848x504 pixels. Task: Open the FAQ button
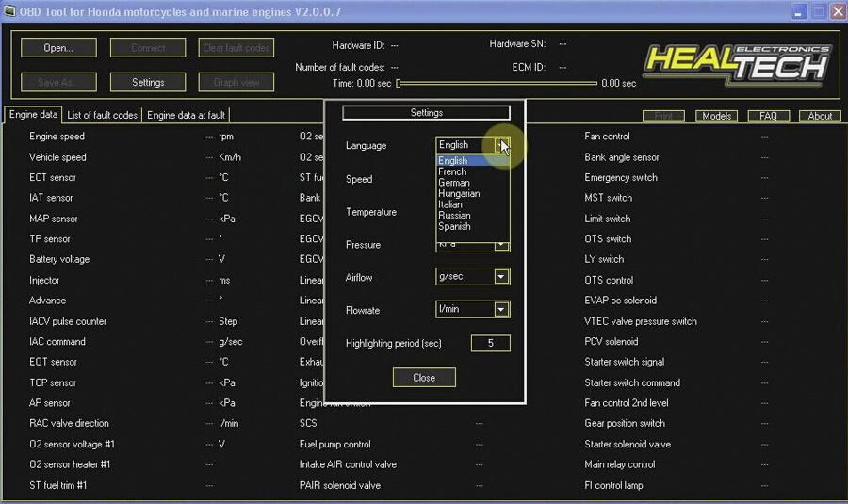(x=769, y=116)
